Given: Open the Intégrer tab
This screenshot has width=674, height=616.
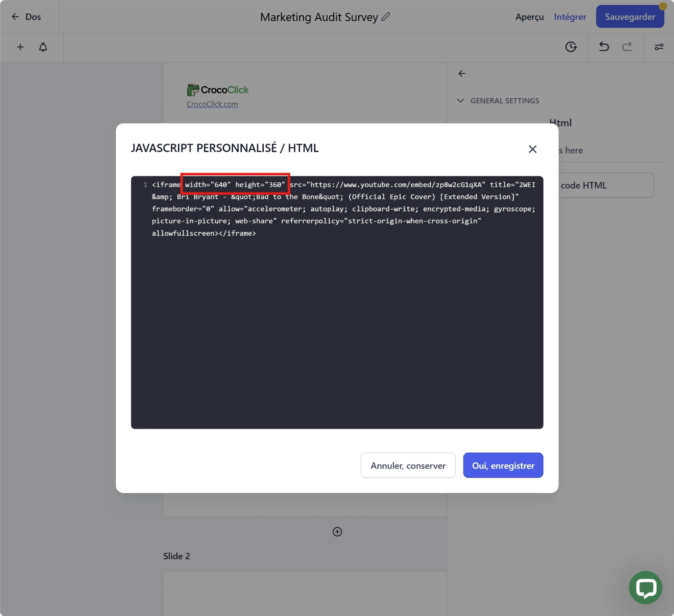Looking at the screenshot, I should pyautogui.click(x=570, y=17).
